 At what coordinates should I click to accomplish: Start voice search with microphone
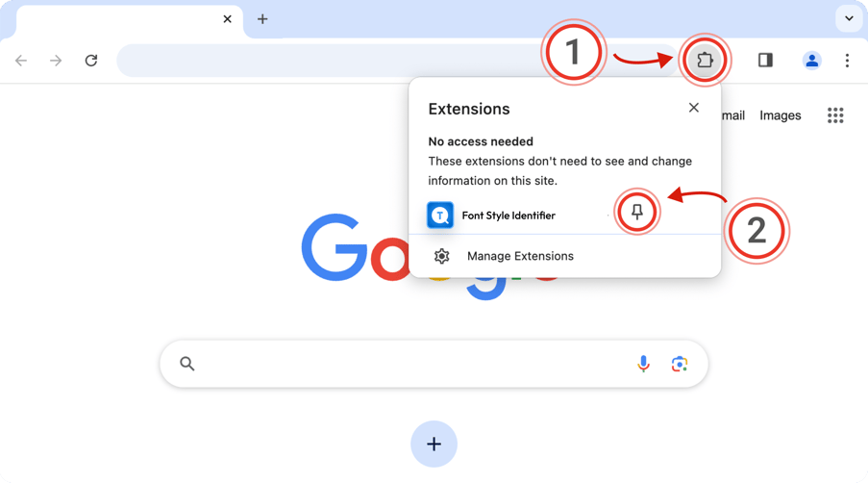643,364
